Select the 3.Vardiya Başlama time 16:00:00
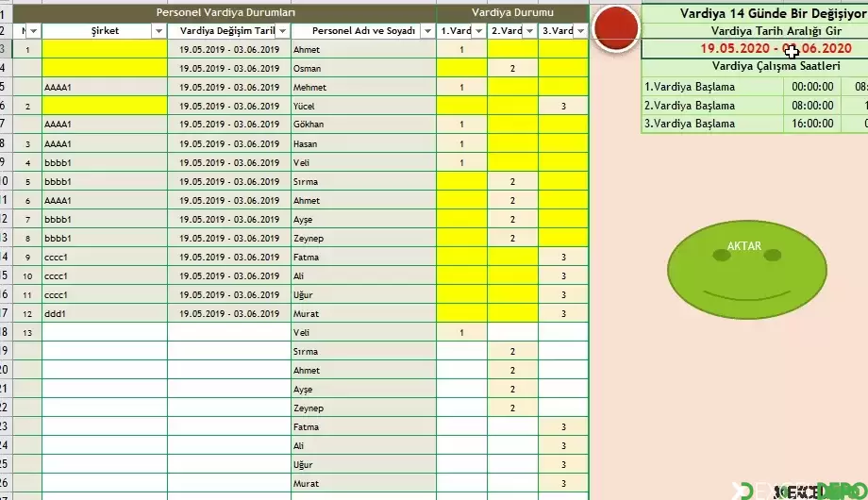This screenshot has height=500, width=868. 812,124
